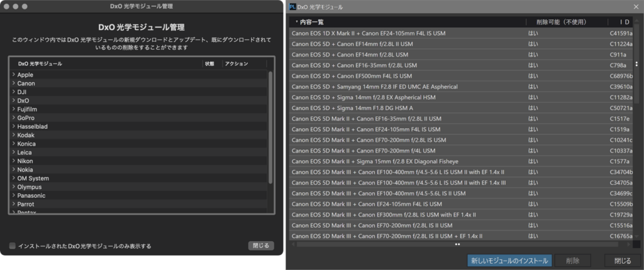Click ID cell C798a

tap(618, 65)
